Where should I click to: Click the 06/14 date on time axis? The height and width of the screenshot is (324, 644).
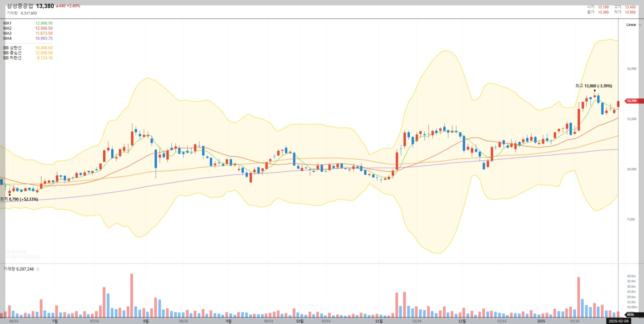(x=13, y=321)
